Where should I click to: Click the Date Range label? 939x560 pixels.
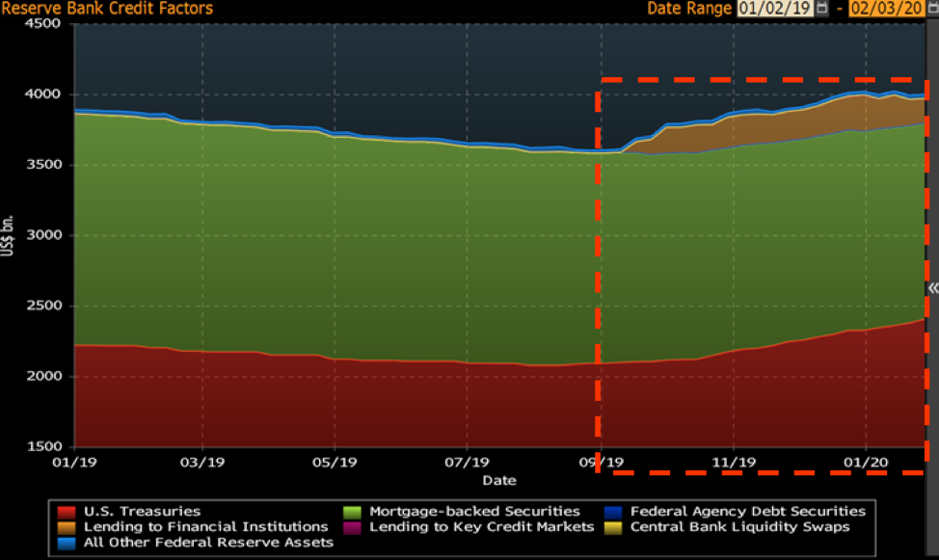click(x=691, y=9)
